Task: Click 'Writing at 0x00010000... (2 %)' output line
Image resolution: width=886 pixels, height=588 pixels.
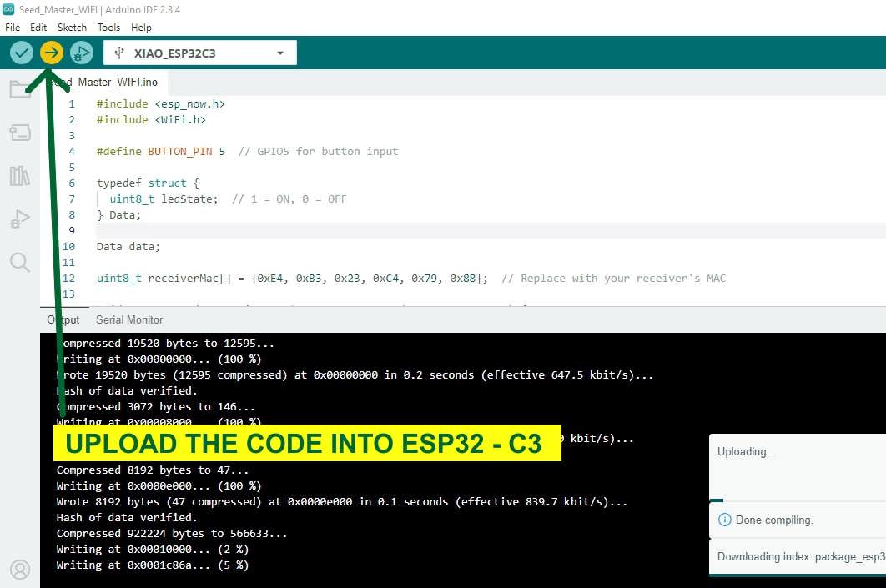Action: [153, 549]
